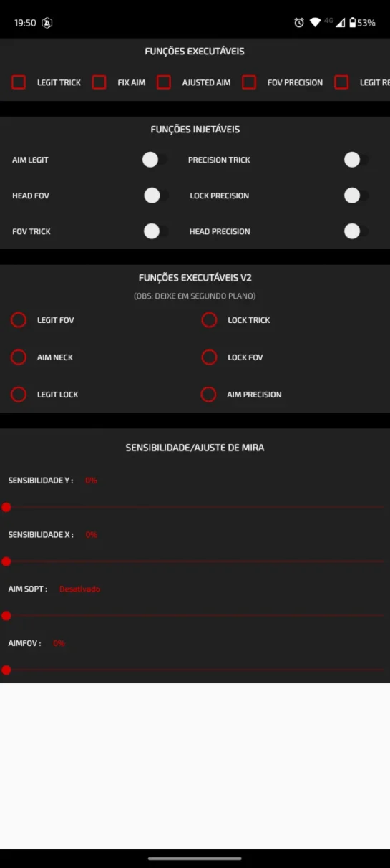Screen dimensions: 390x868
Task: Enable the FOV PRECISION checkbox
Action: (249, 82)
